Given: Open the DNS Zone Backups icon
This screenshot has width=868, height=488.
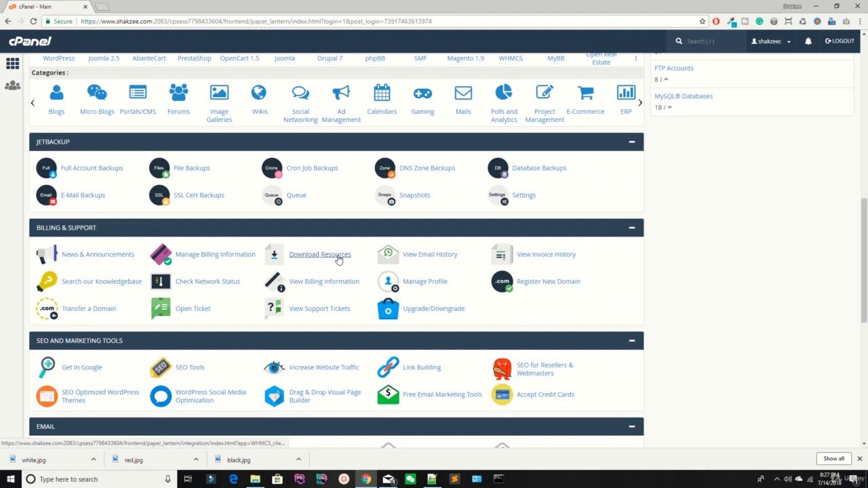Looking at the screenshot, I should click(385, 168).
